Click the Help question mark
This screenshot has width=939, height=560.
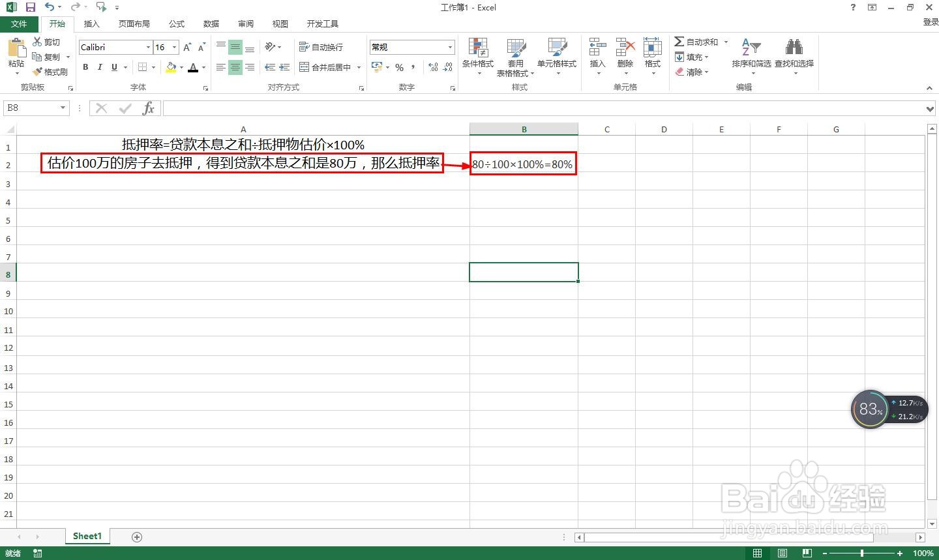853,7
